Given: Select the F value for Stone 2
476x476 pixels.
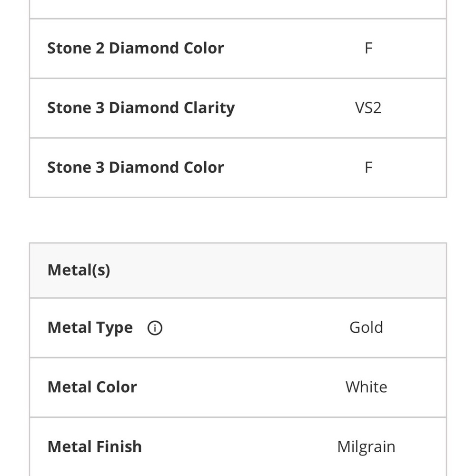Looking at the screenshot, I should pos(368,48).
